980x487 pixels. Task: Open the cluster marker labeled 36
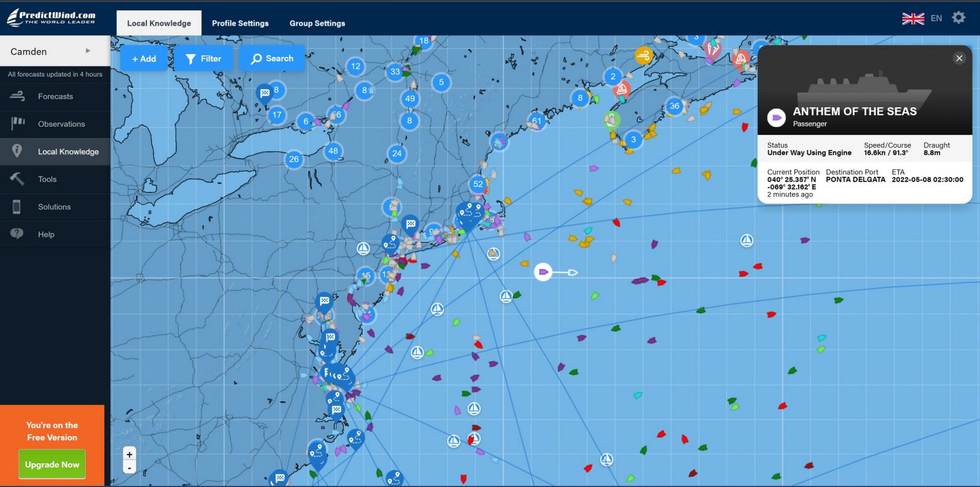click(x=674, y=106)
